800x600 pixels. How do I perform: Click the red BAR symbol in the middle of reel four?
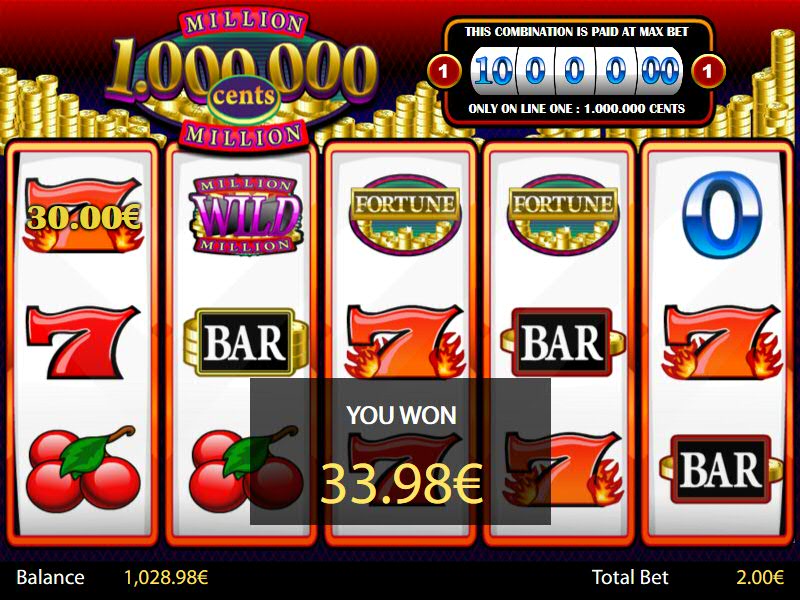563,342
